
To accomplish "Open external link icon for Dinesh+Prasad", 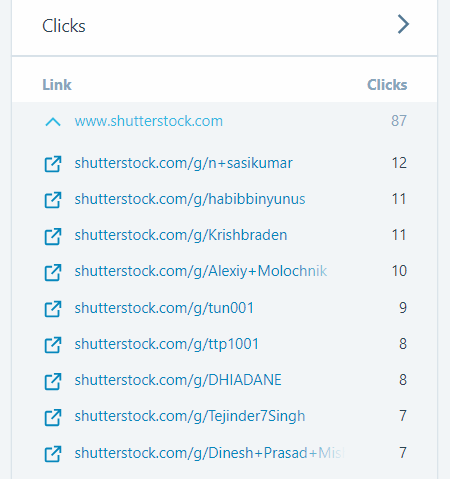I will pyautogui.click(x=53, y=454).
